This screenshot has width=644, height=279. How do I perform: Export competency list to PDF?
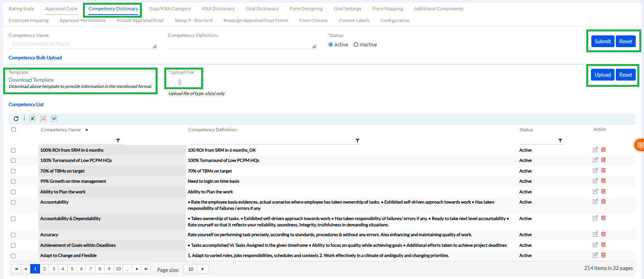click(43, 119)
